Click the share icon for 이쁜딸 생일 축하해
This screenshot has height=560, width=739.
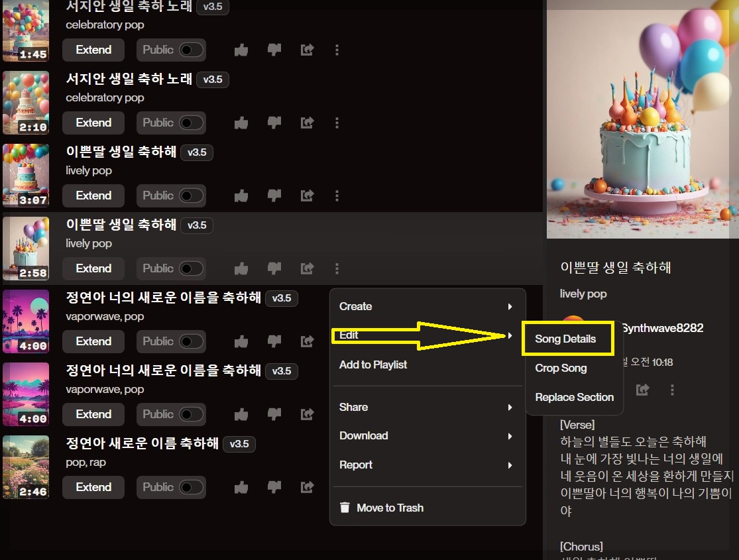click(307, 196)
